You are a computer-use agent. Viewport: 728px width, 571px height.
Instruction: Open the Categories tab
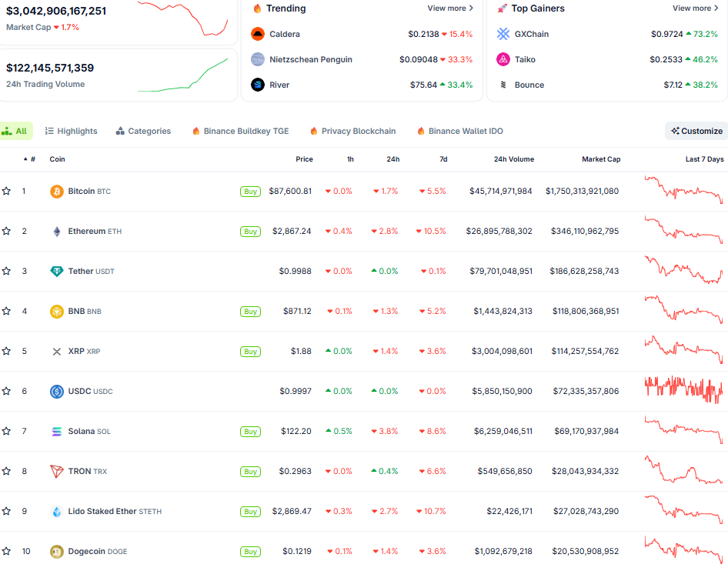pos(143,131)
